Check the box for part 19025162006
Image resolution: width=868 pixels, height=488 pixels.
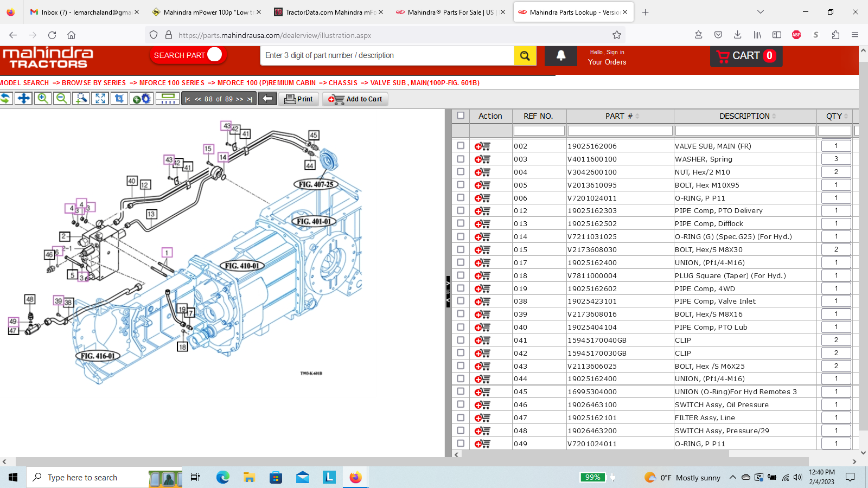pyautogui.click(x=461, y=146)
